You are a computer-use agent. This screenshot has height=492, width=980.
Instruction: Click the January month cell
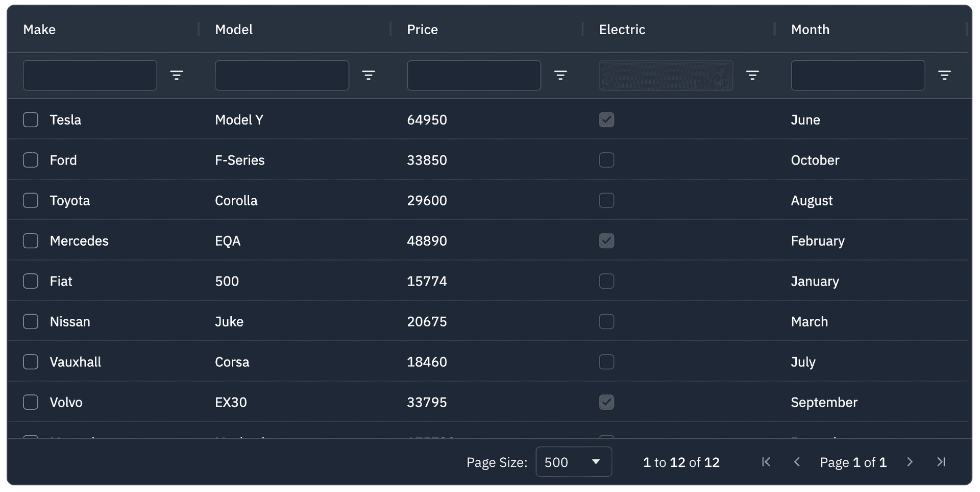pyautogui.click(x=815, y=281)
